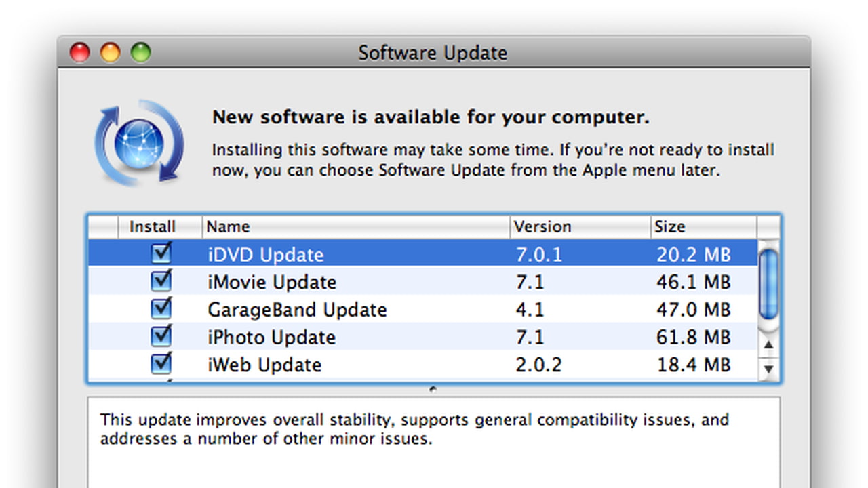Click version 2.0.2 in the iWeb row
This screenshot has width=868, height=488.
pyautogui.click(x=538, y=365)
